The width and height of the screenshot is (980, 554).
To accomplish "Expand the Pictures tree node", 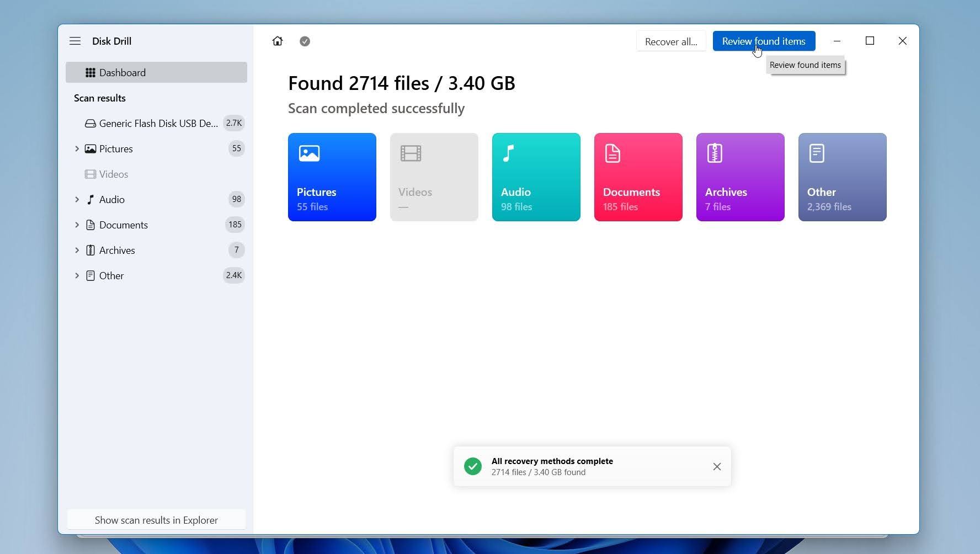I will [77, 148].
